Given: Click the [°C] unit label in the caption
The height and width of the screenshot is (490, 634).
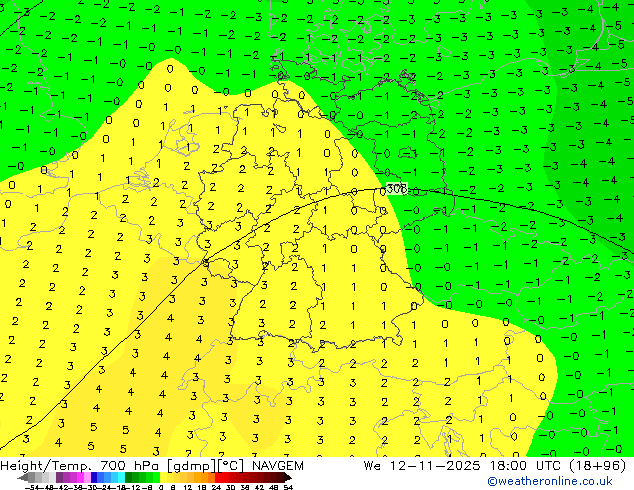Looking at the screenshot, I should pyautogui.click(x=230, y=466).
